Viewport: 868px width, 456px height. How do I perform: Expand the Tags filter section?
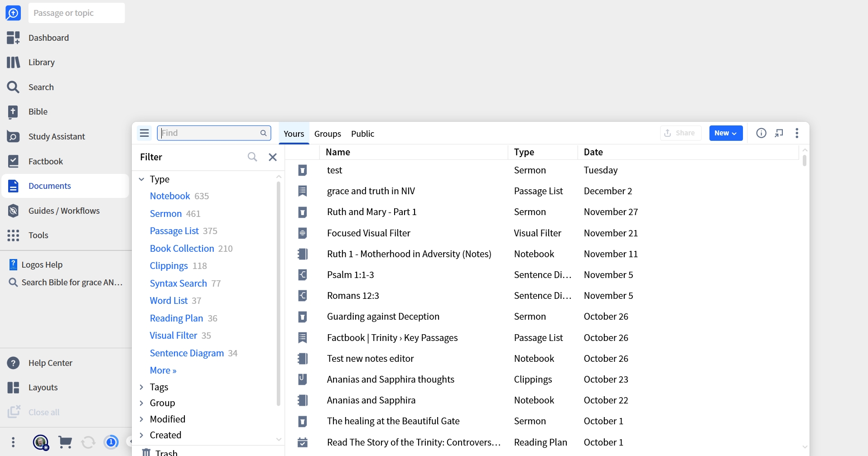point(141,387)
